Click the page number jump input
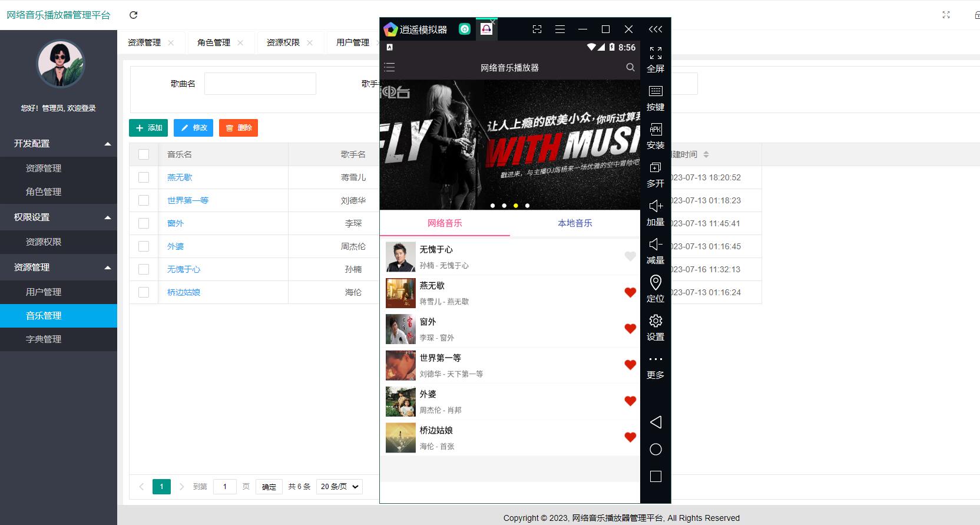 (224, 487)
